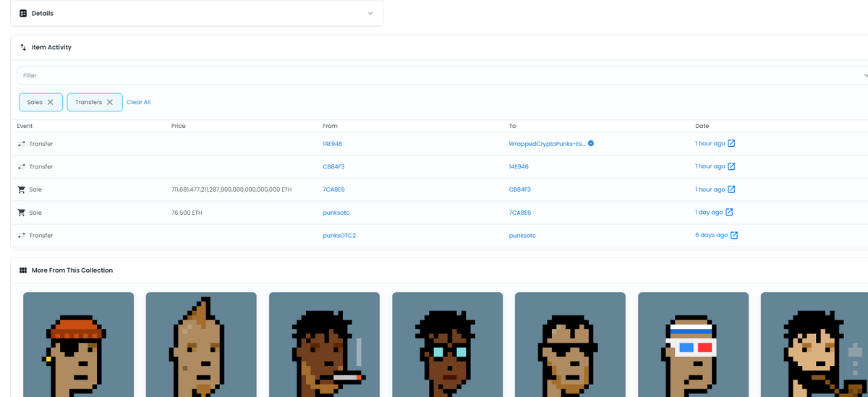This screenshot has height=397, width=868.
Task: Click the Clear All link
Action: click(139, 103)
